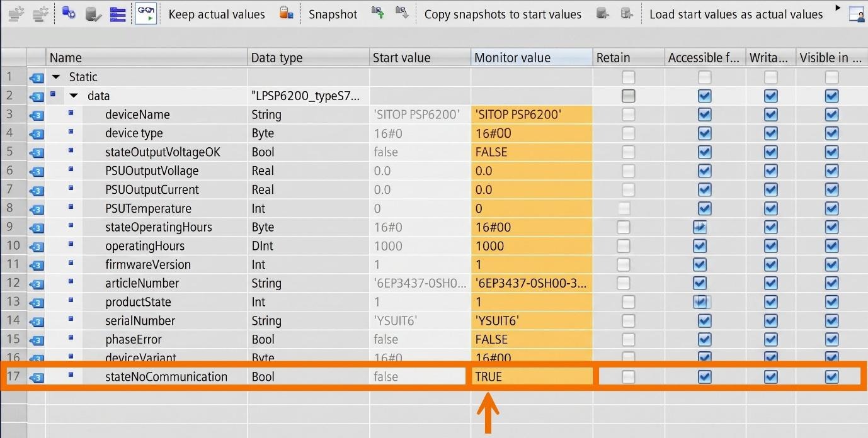Click the tag icon in the operatingHours row
The width and height of the screenshot is (868, 438).
point(37,247)
